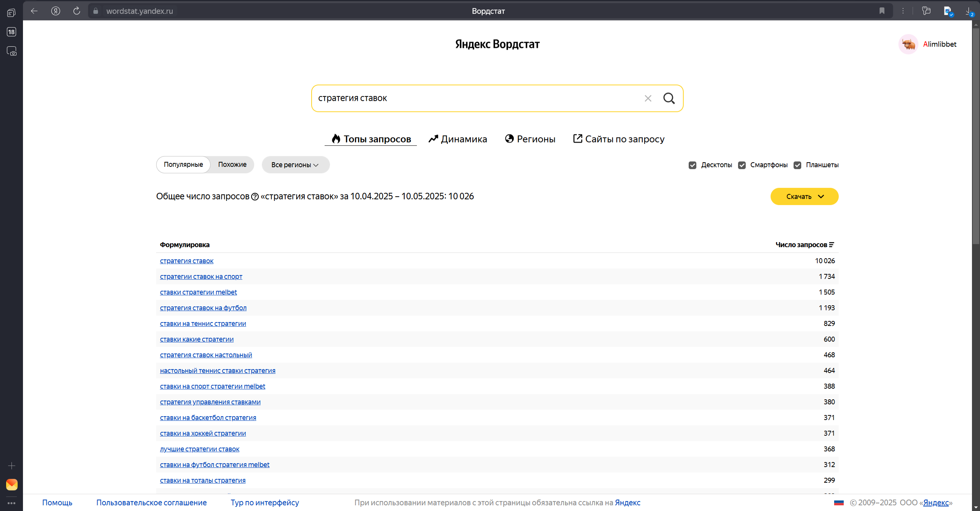Click the wordstat.yandex.ru address bar
The height and width of the screenshot is (511, 980).
pos(140,11)
